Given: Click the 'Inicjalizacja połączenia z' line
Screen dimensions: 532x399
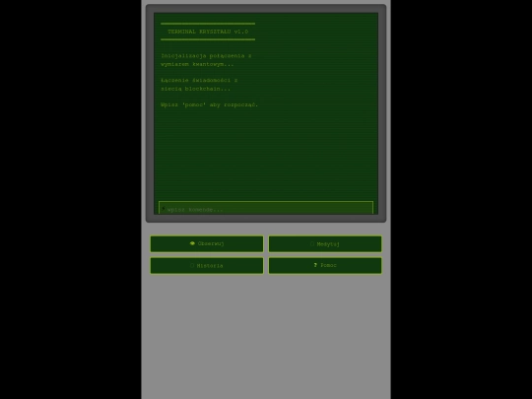Looking at the screenshot, I should (x=206, y=55).
